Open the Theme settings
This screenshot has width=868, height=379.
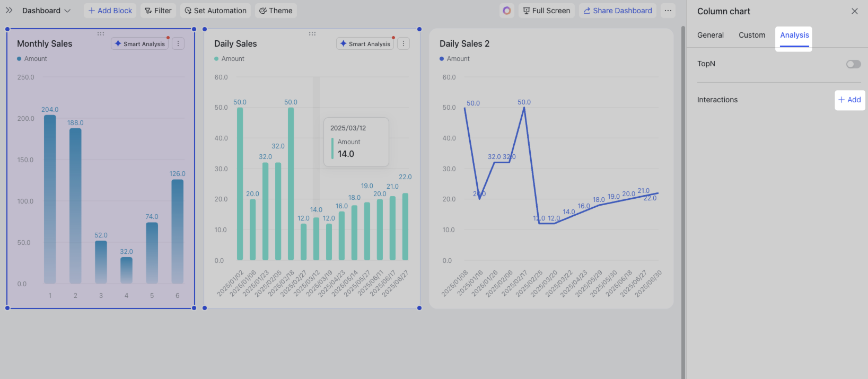276,11
